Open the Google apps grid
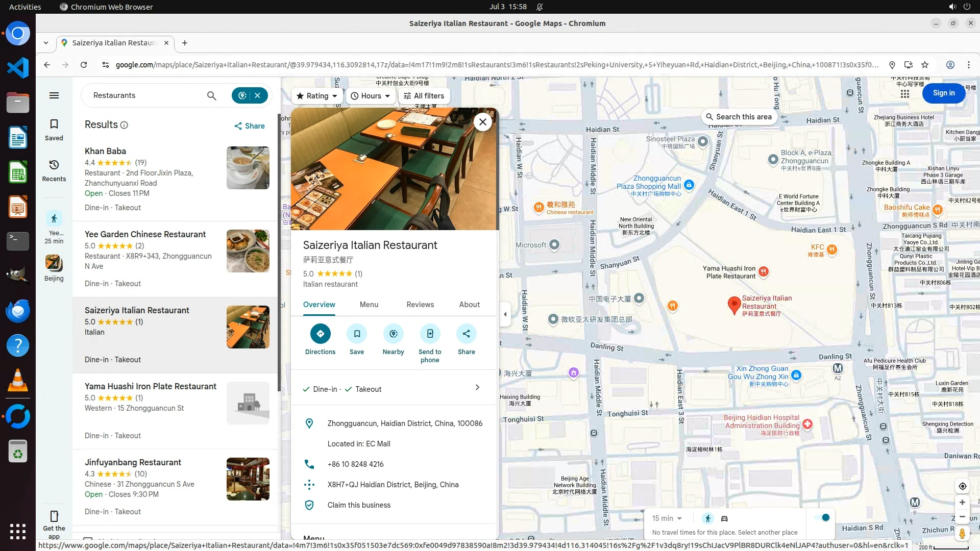Viewport: 980px width, 551px height. click(x=904, y=94)
